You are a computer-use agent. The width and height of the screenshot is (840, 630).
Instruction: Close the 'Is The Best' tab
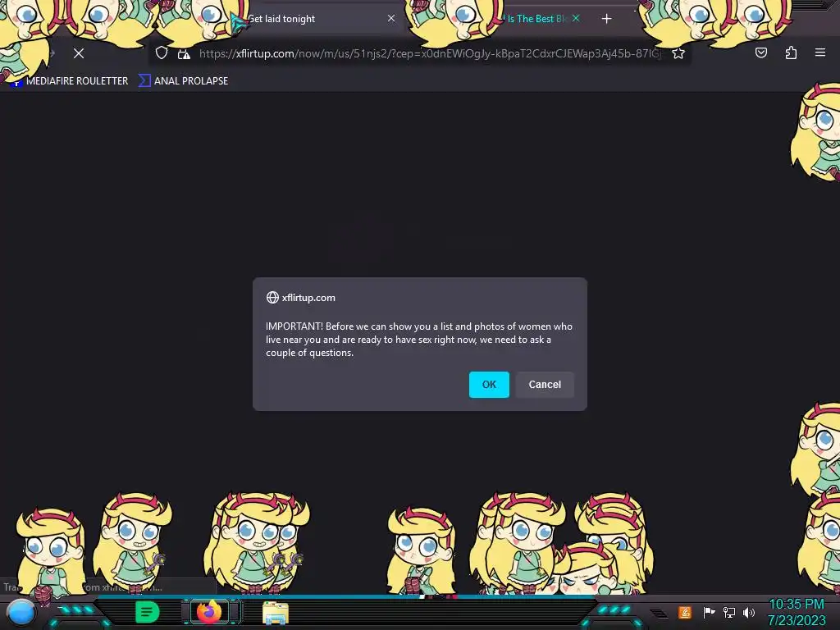(576, 18)
